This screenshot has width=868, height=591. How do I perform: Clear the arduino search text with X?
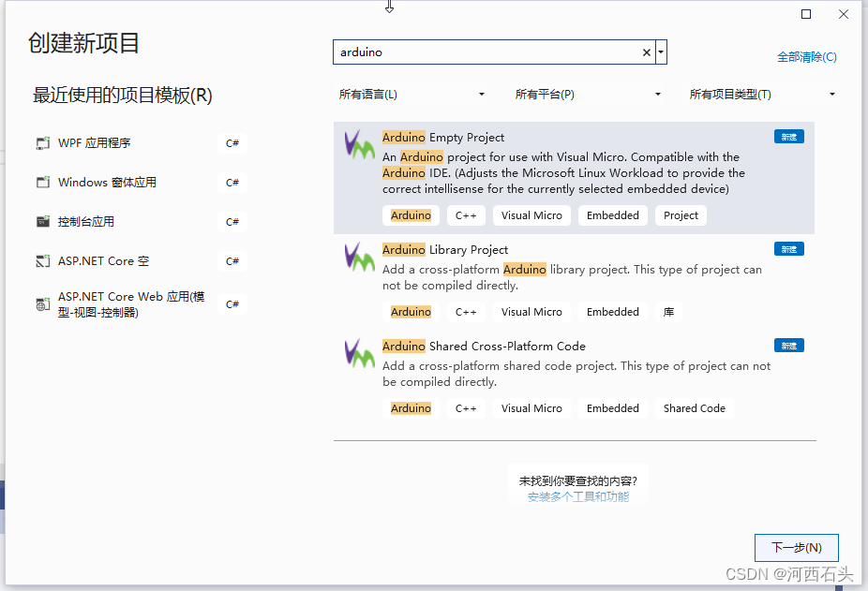coord(646,52)
